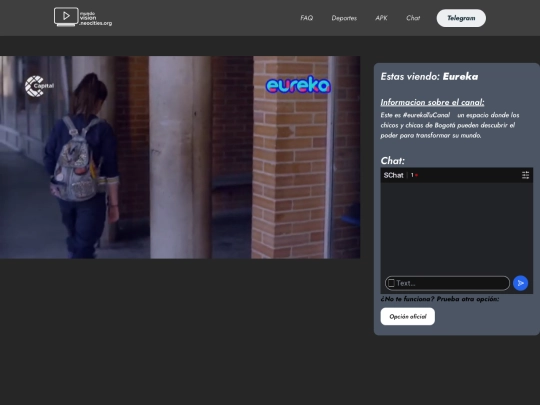
Task: Open the site logo homepage link
Action: (x=83, y=17)
